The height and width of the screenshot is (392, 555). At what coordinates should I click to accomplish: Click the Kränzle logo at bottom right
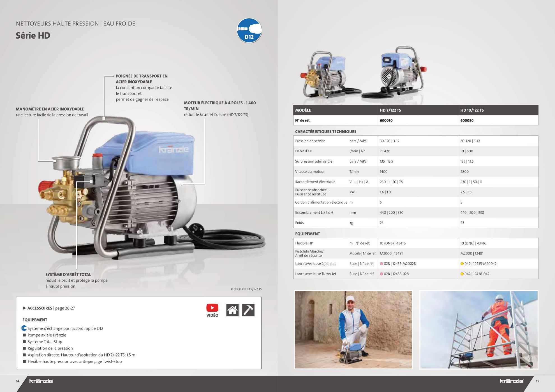(x=511, y=381)
